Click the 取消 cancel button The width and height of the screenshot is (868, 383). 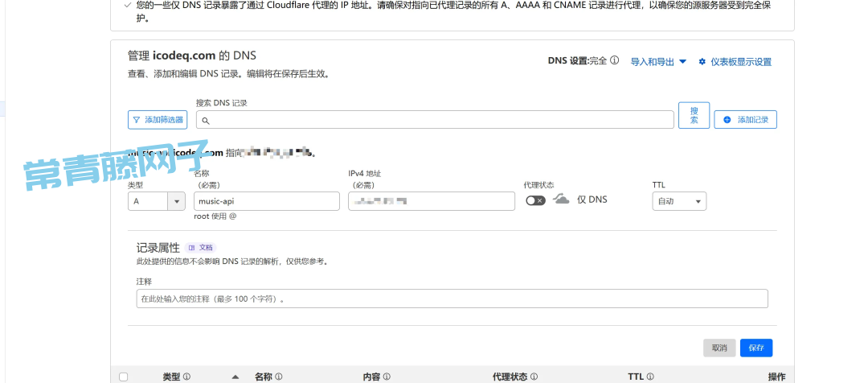point(719,348)
